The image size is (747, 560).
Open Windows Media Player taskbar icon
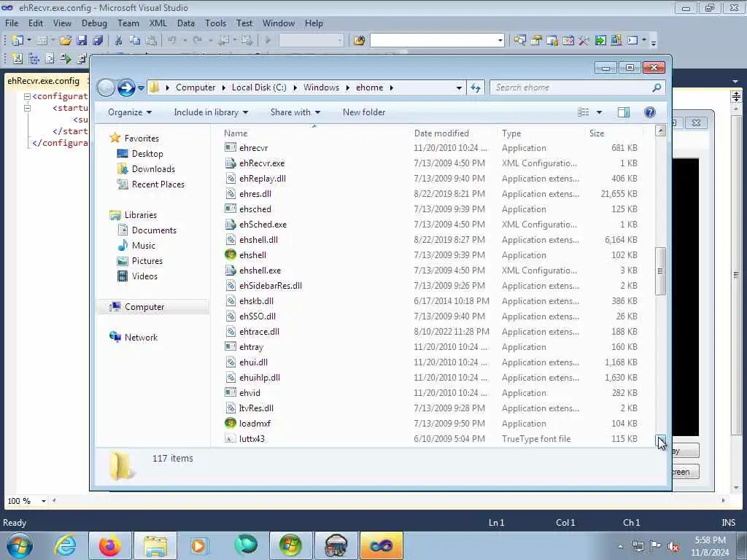(x=200, y=545)
